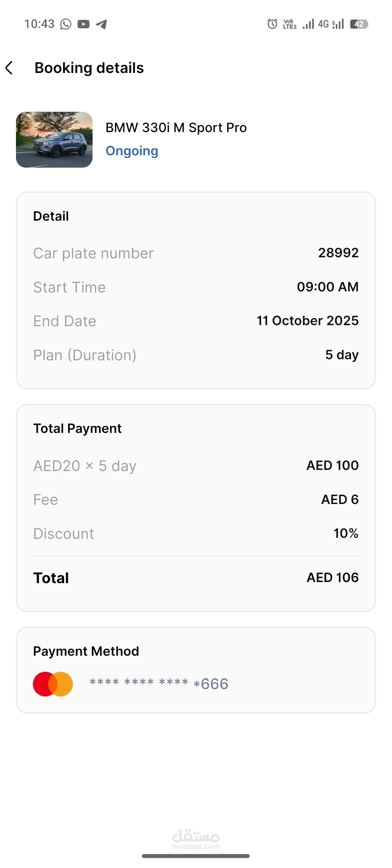This screenshot has height=868, width=392.
Task: Tap the Plan duration 5 day value
Action: [x=342, y=355]
